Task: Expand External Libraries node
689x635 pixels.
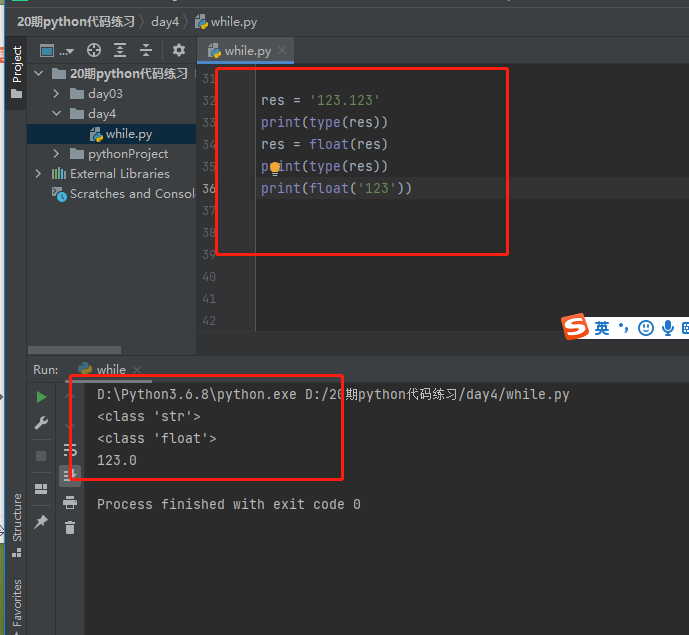Action: (x=38, y=174)
